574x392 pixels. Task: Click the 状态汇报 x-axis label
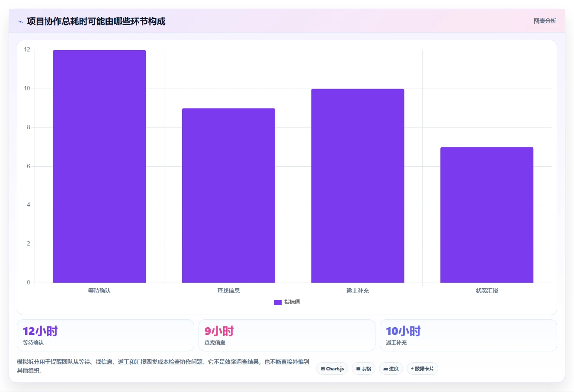pyautogui.click(x=487, y=290)
